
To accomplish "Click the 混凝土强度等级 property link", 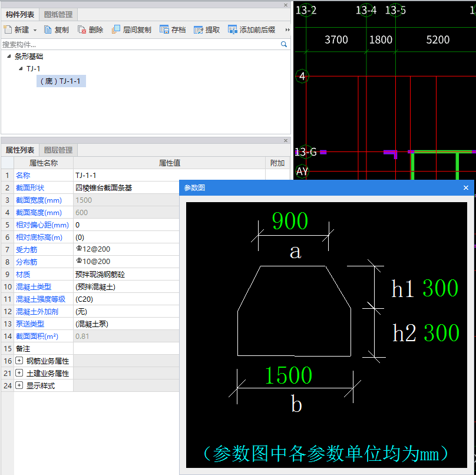I will tap(41, 299).
